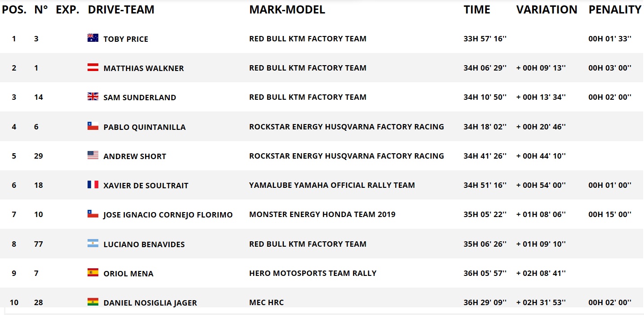The width and height of the screenshot is (644, 315).
Task: Click the Argentine flag beside Luciano Benavides
Action: pyautogui.click(x=93, y=244)
